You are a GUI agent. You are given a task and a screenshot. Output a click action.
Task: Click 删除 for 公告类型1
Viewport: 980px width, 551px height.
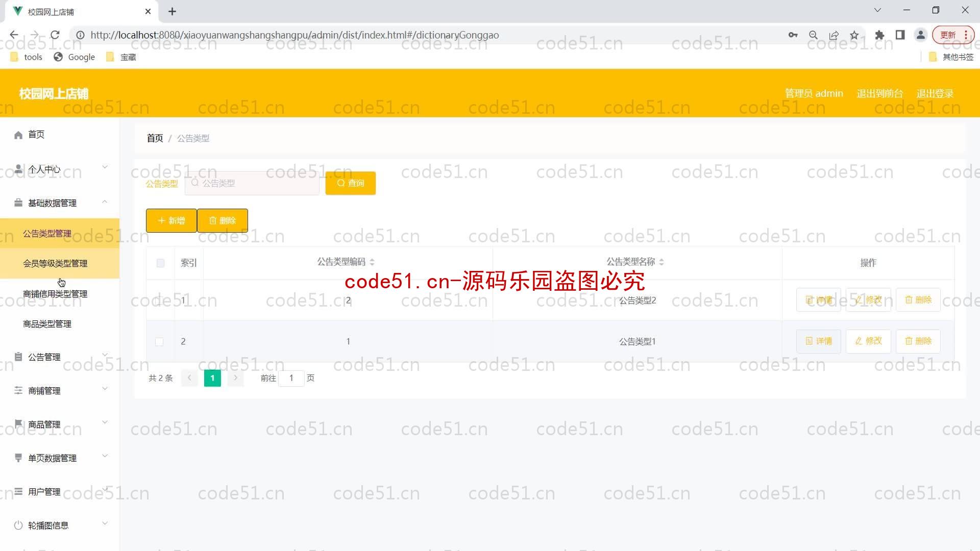tap(918, 341)
